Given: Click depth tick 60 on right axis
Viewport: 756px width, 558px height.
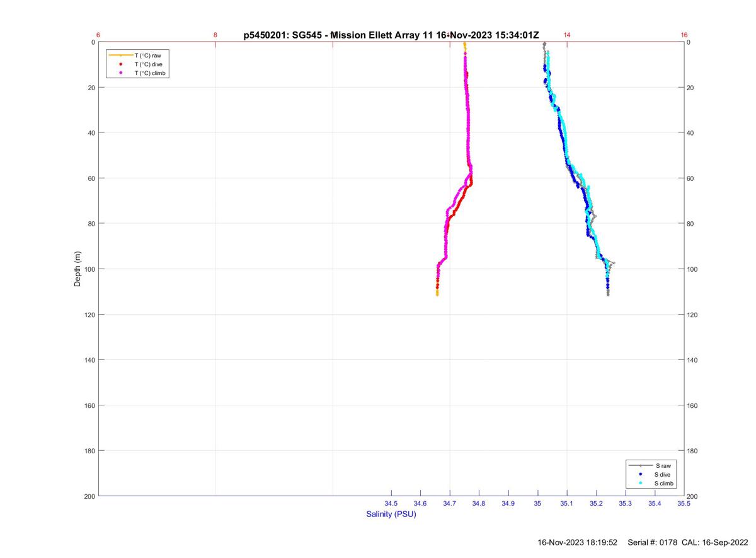Looking at the screenshot, I should coord(690,178).
